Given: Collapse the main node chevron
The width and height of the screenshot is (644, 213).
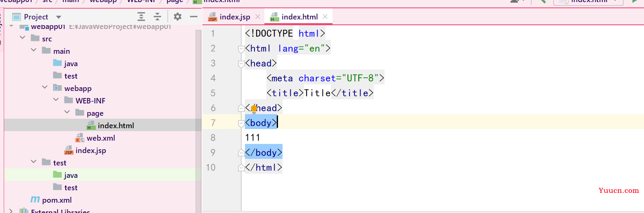Looking at the screenshot, I should pos(33,51).
